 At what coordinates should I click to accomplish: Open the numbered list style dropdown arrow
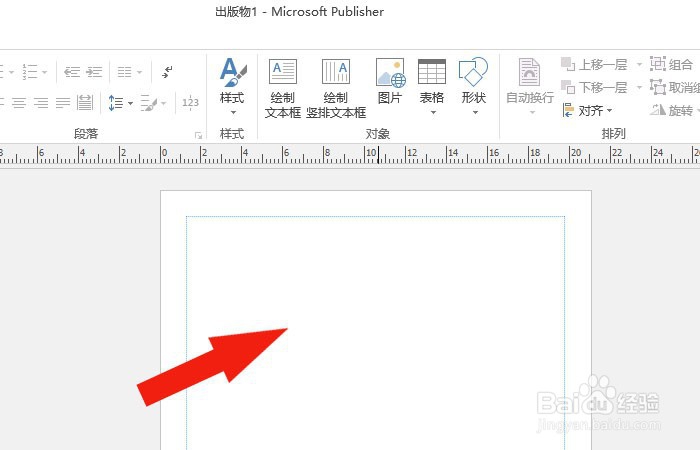(44, 72)
